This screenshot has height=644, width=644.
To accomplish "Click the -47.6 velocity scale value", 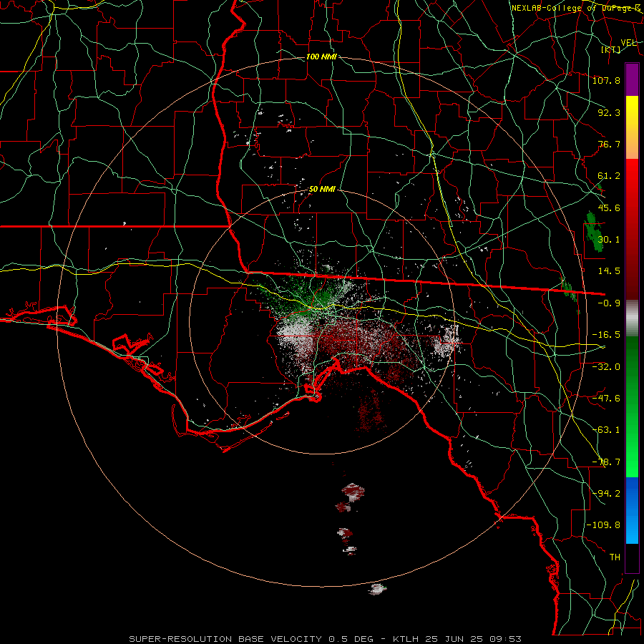I will [x=606, y=399].
